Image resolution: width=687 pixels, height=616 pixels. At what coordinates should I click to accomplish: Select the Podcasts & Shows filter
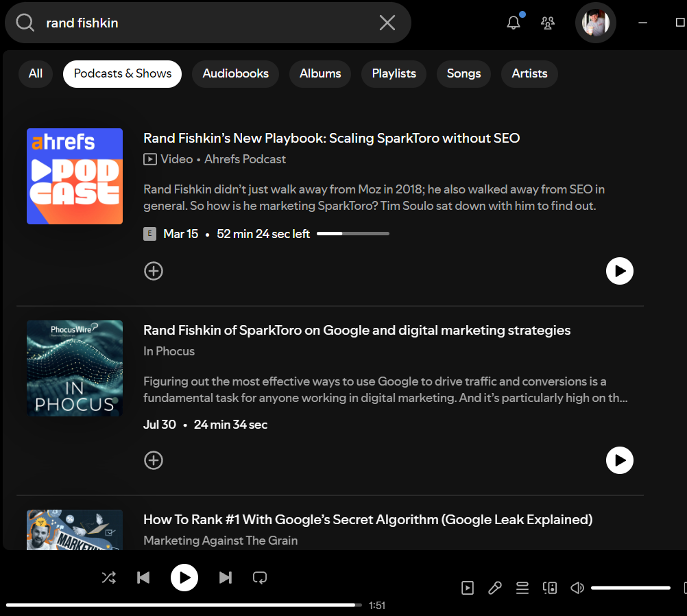coord(122,73)
